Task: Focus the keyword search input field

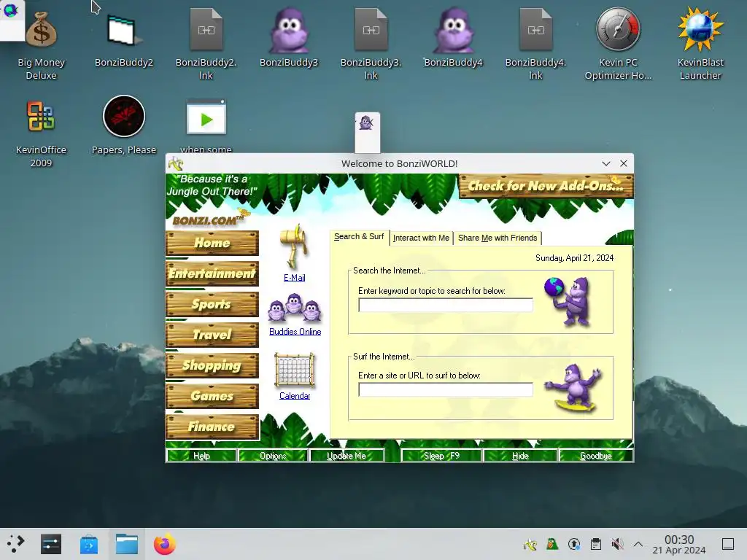Action: coord(446,306)
